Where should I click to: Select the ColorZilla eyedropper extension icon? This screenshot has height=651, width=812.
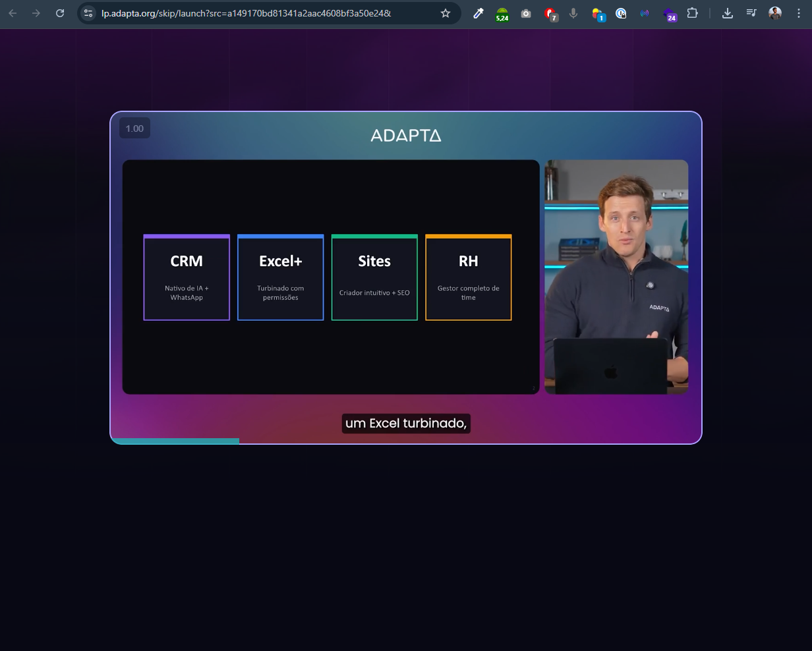[x=478, y=13]
